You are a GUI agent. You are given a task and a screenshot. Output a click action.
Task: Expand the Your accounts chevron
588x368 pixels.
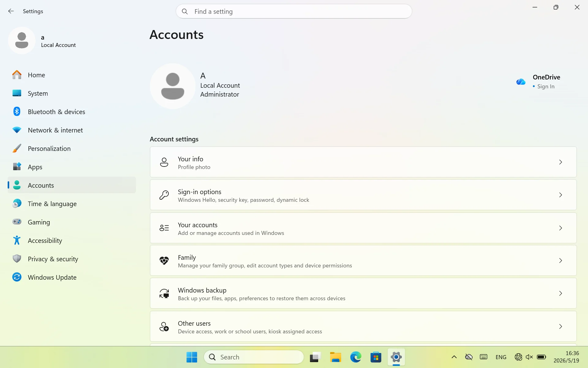point(560,228)
